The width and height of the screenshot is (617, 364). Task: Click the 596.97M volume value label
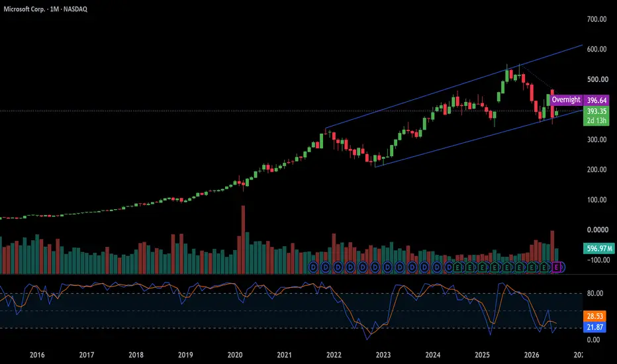599,248
